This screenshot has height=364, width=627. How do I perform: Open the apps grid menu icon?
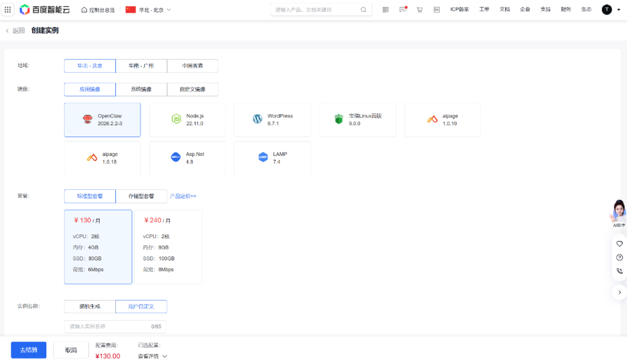click(x=8, y=9)
